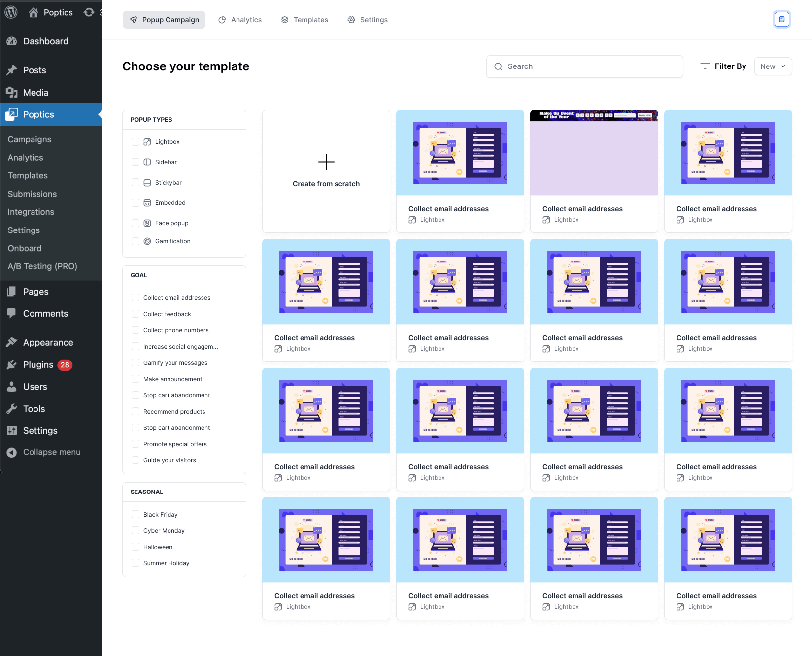The height and width of the screenshot is (656, 812).
Task: Enable the Sidebar popup type checkbox
Action: coord(135,162)
